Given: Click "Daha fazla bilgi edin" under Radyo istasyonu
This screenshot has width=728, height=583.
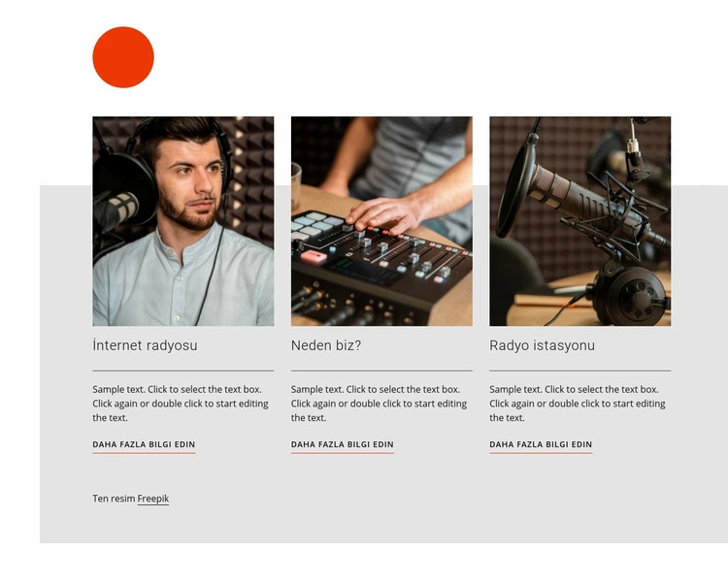Looking at the screenshot, I should click(x=541, y=445).
